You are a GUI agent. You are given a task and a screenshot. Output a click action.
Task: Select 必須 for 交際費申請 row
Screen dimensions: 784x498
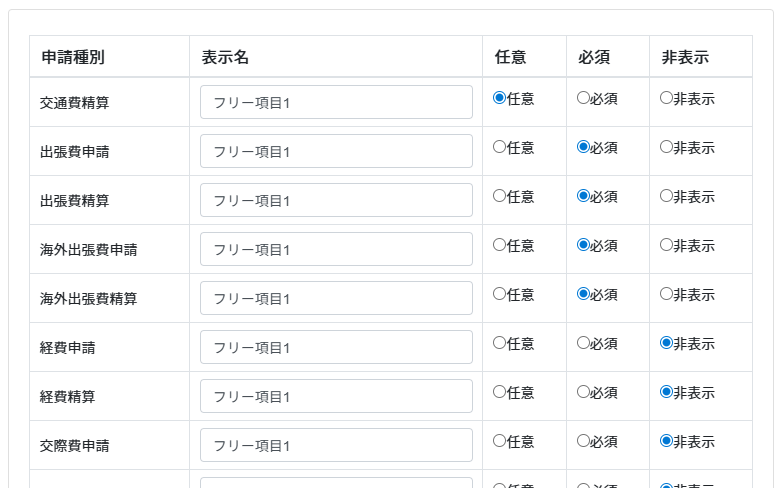584,441
